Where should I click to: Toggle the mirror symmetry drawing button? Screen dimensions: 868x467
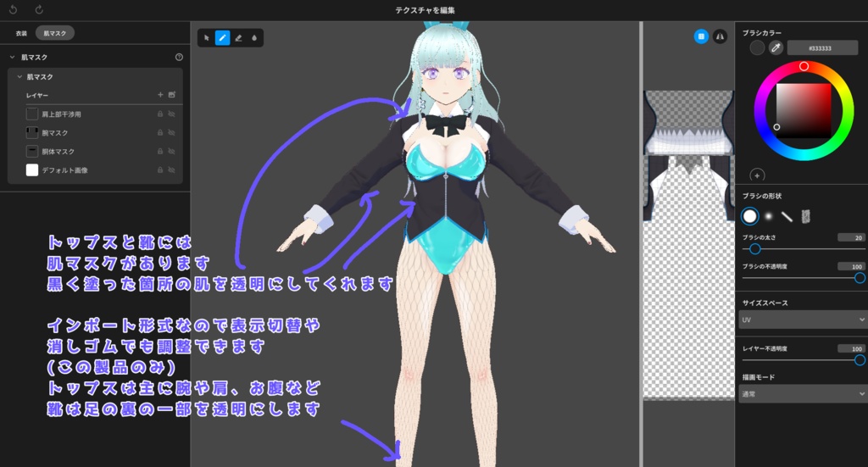point(720,36)
